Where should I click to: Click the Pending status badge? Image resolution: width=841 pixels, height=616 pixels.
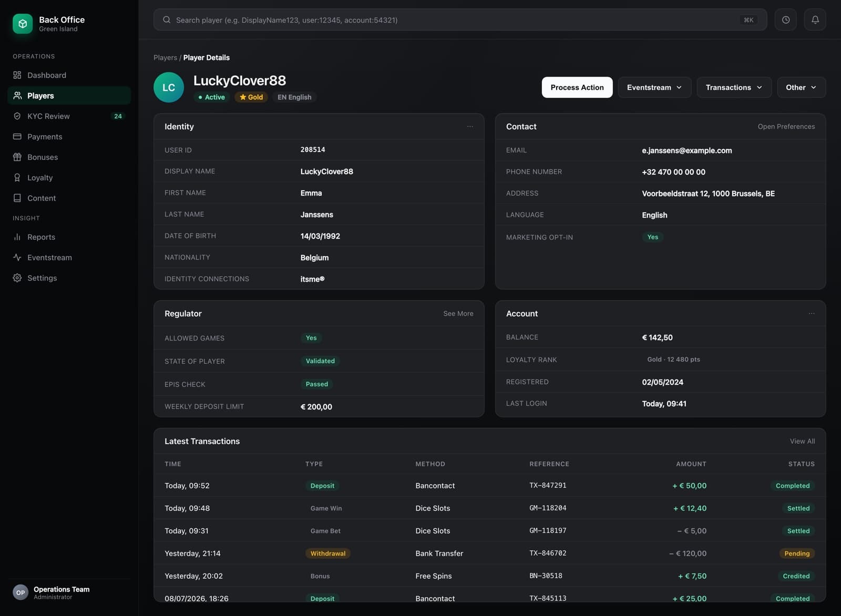point(797,553)
